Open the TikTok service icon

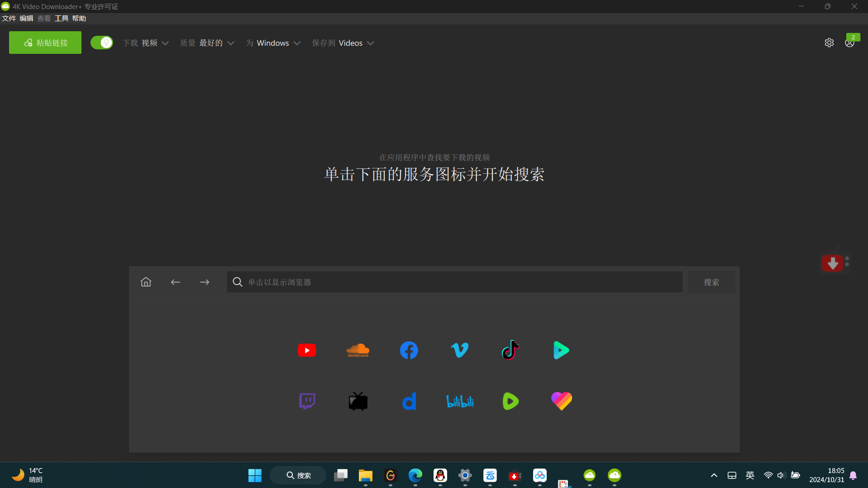(x=510, y=350)
